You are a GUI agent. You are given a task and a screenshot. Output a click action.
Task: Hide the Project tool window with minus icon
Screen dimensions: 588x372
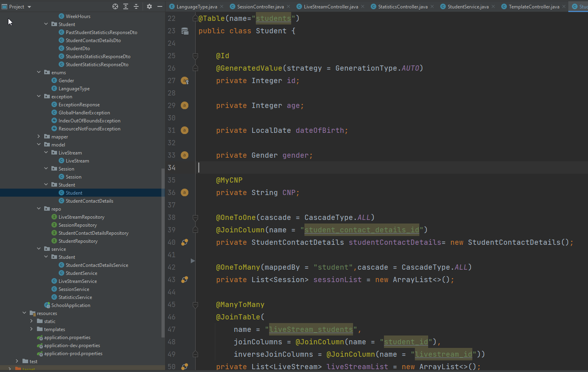(160, 6)
